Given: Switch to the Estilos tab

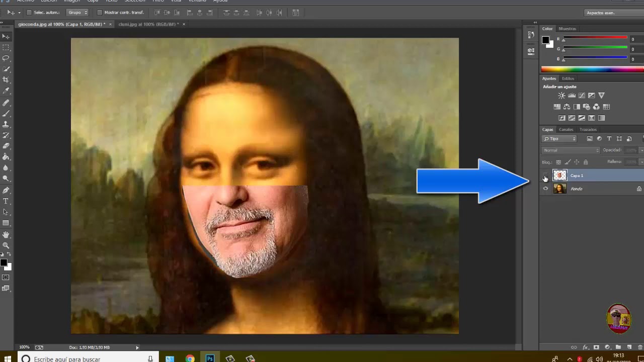Looking at the screenshot, I should tap(568, 78).
